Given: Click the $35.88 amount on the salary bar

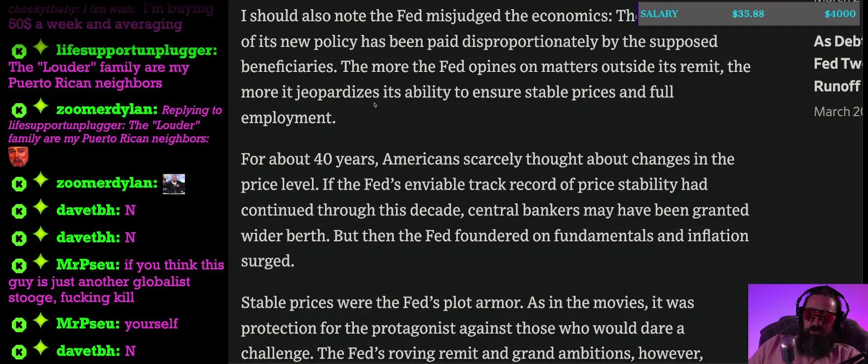Looking at the screenshot, I should tap(748, 14).
